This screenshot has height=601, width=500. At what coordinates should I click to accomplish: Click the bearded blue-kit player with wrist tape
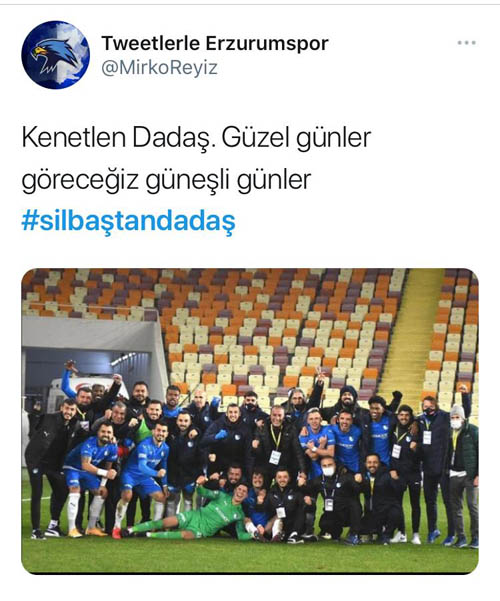92,479
